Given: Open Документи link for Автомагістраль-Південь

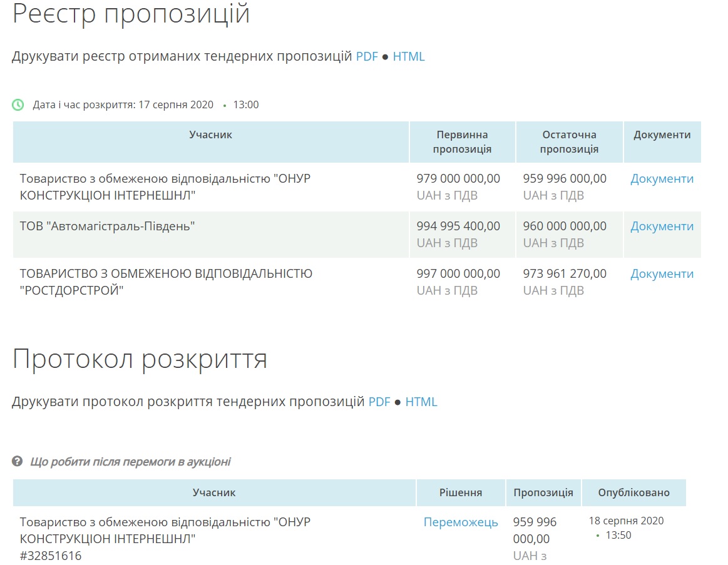Looking at the screenshot, I should 662,227.
